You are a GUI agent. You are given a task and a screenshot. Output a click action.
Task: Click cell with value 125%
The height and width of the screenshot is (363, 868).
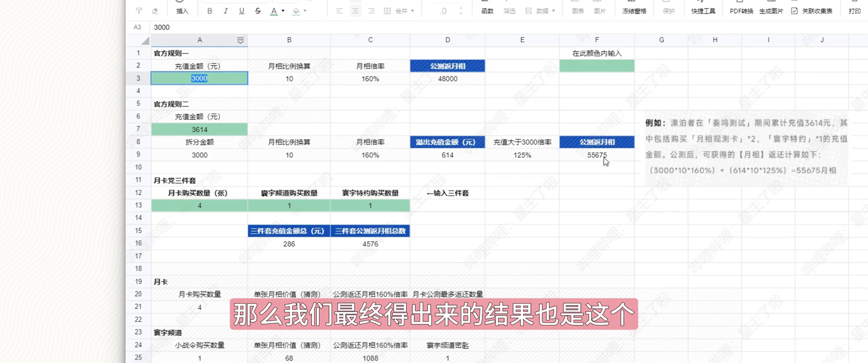coord(522,155)
